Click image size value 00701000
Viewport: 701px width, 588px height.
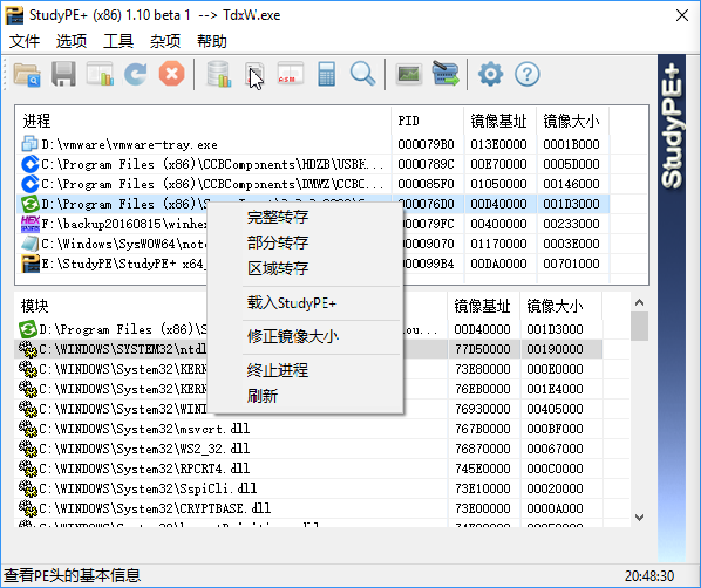coord(571,263)
